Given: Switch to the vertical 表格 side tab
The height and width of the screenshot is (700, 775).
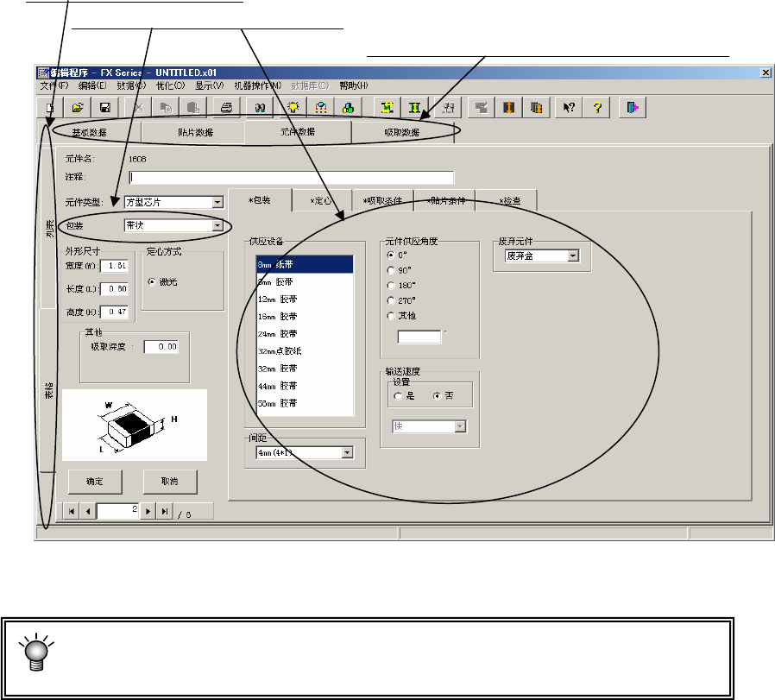Looking at the screenshot, I should point(48,390).
